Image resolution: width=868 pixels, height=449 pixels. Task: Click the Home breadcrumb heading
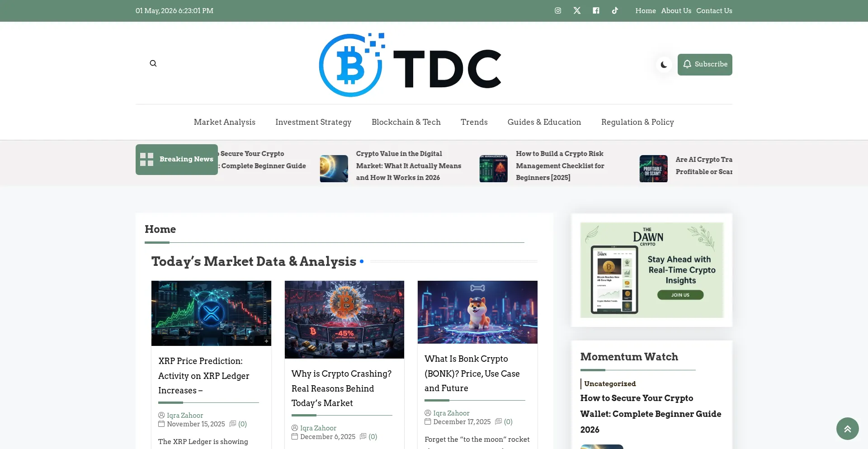(x=160, y=229)
